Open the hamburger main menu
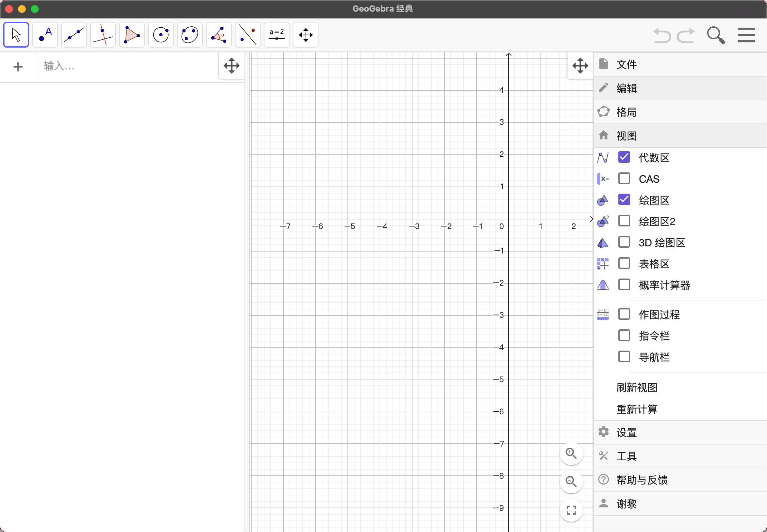Image resolution: width=767 pixels, height=532 pixels. point(746,35)
